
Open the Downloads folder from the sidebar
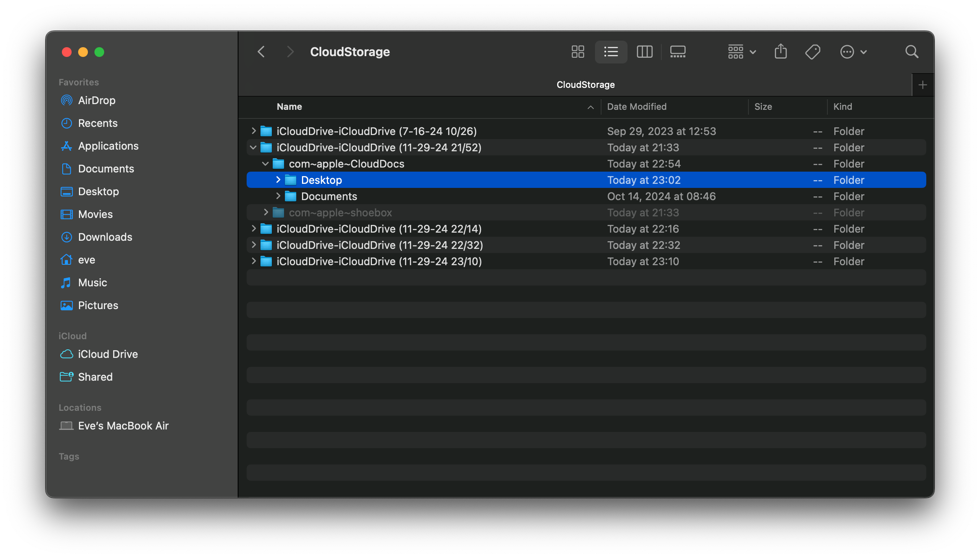pos(105,237)
